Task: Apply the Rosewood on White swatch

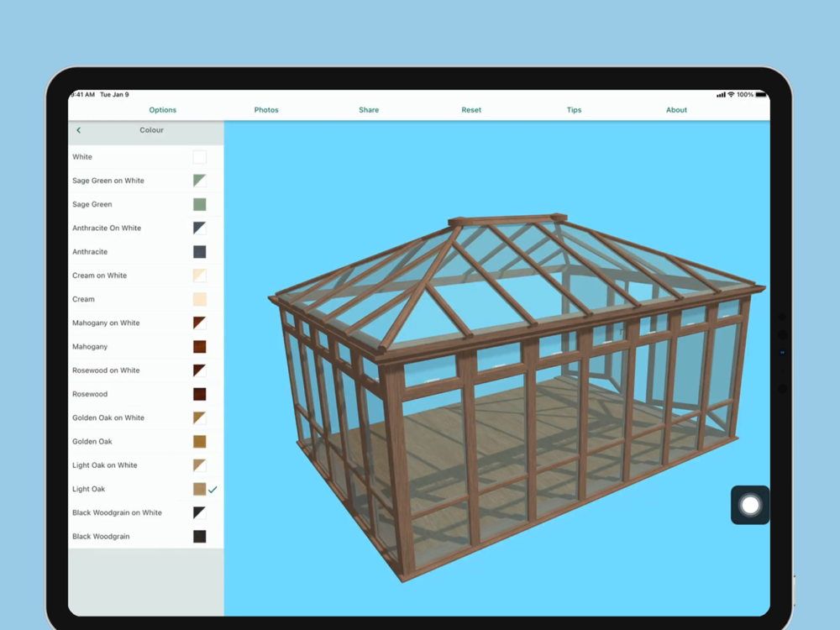Action: tap(199, 370)
